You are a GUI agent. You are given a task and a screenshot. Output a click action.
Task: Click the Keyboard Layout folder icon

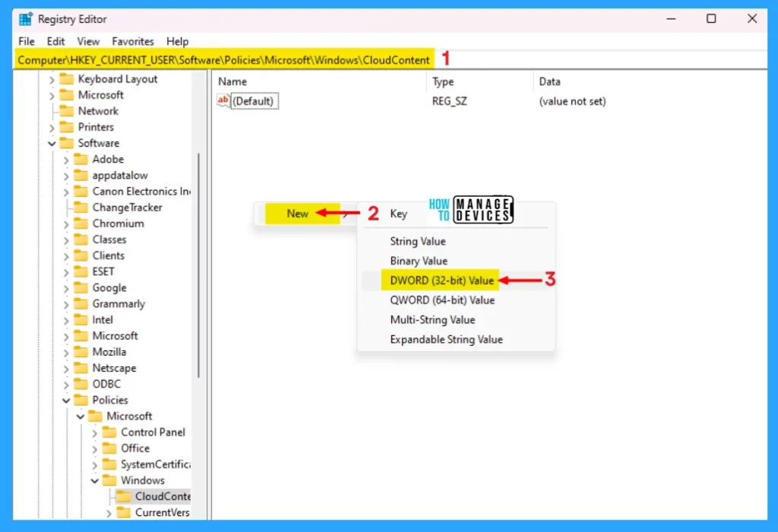click(66, 79)
